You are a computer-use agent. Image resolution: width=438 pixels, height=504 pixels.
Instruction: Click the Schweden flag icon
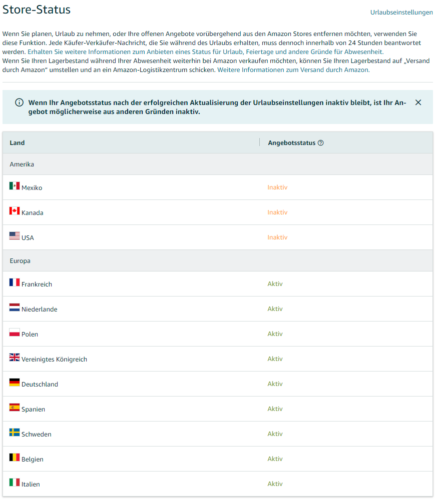[15, 432]
